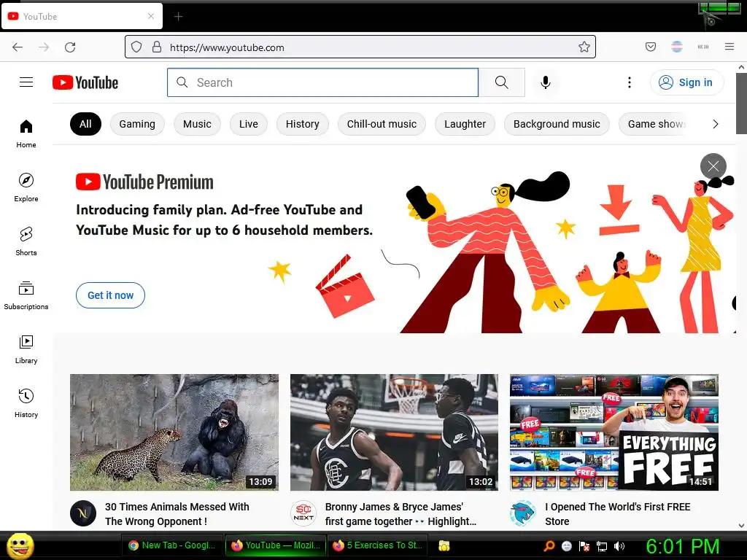Select the Laughter filter chip
This screenshot has width=747, height=560.
coord(465,124)
